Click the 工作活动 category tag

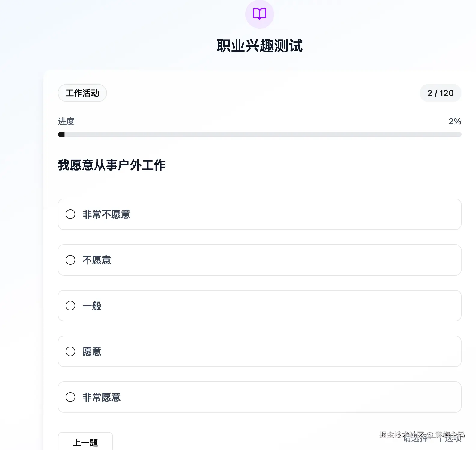[82, 93]
